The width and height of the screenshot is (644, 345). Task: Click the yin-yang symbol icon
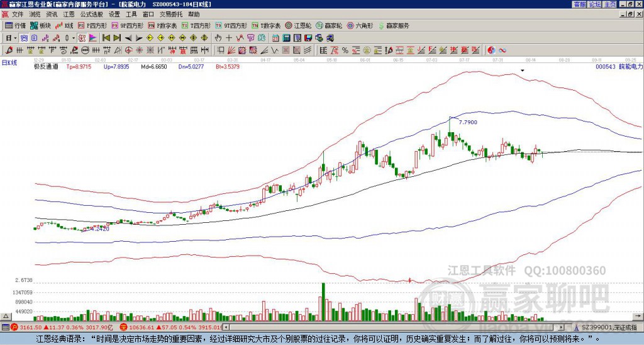(x=491, y=50)
